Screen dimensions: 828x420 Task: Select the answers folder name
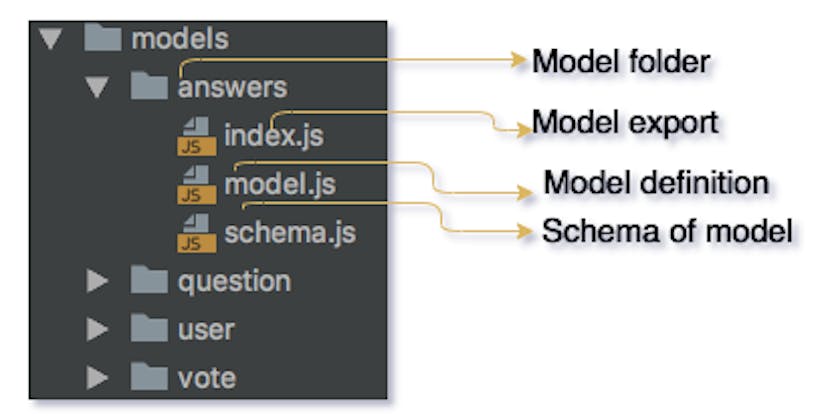pos(231,88)
